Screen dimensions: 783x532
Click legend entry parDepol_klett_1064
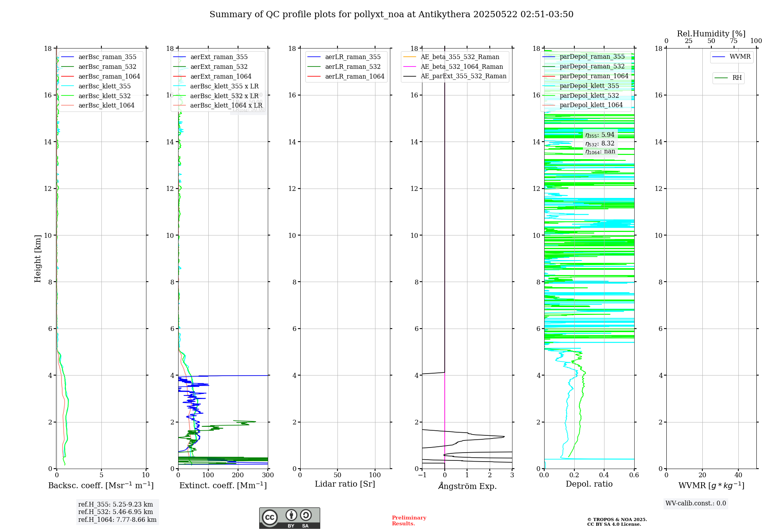583,105
